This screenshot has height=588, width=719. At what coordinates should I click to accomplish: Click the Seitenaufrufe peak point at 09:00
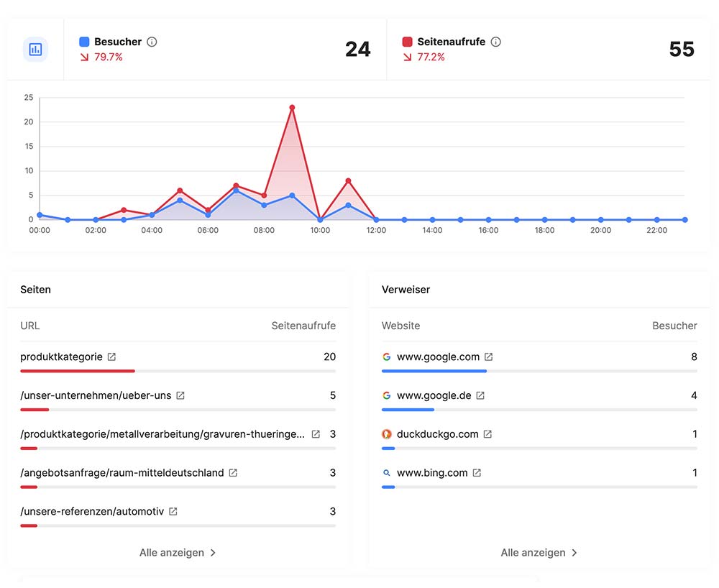pyautogui.click(x=292, y=108)
